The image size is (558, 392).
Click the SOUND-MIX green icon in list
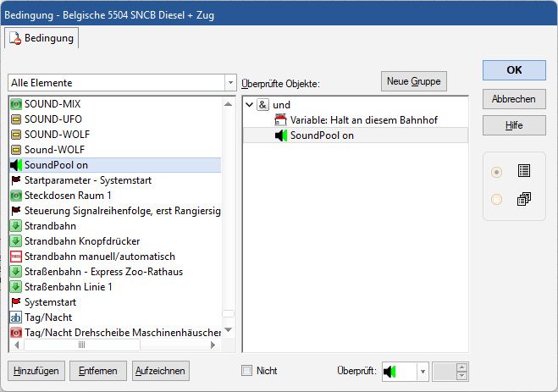coord(15,103)
